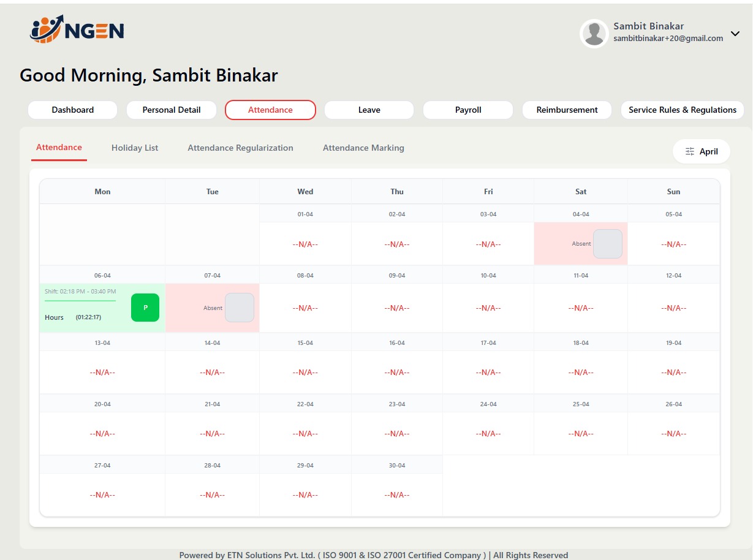
Task: Open the Attendance Marking tab
Action: (x=363, y=148)
